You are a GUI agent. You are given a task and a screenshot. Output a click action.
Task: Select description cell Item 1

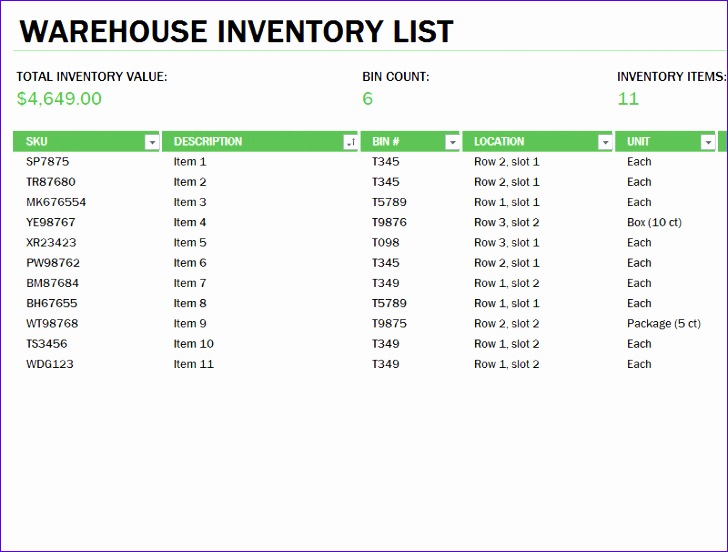click(x=190, y=162)
